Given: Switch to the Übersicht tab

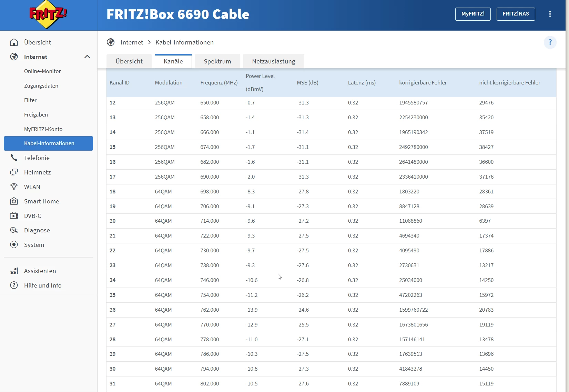Looking at the screenshot, I should pos(129,61).
